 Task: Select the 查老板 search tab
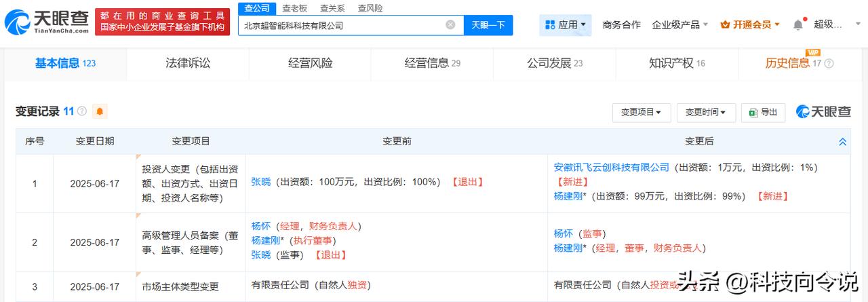(294, 8)
